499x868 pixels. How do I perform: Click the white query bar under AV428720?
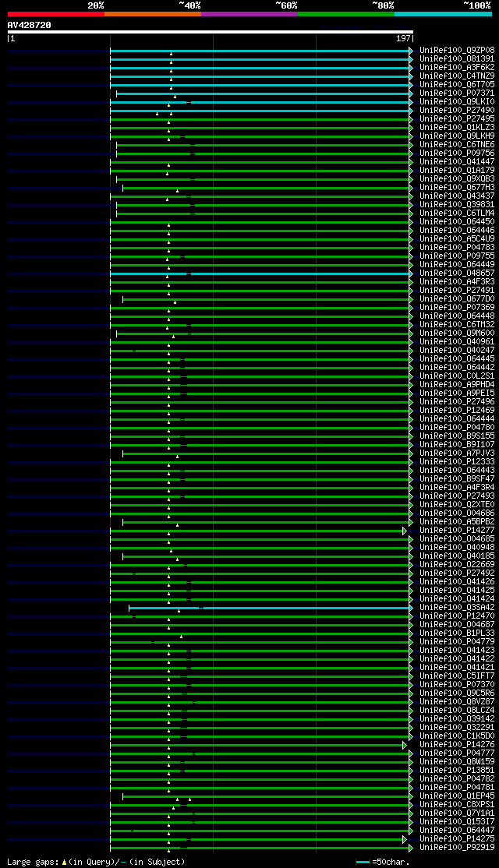(211, 32)
